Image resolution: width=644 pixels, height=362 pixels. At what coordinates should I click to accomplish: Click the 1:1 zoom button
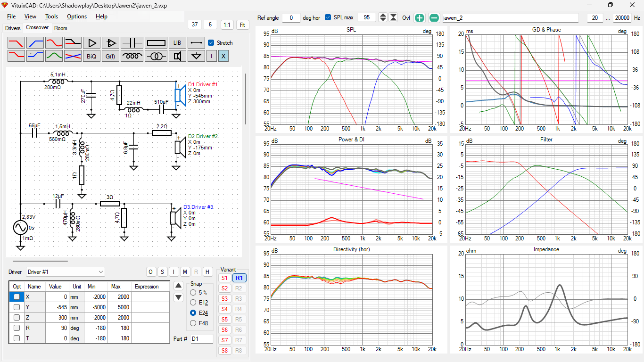pos(227,25)
